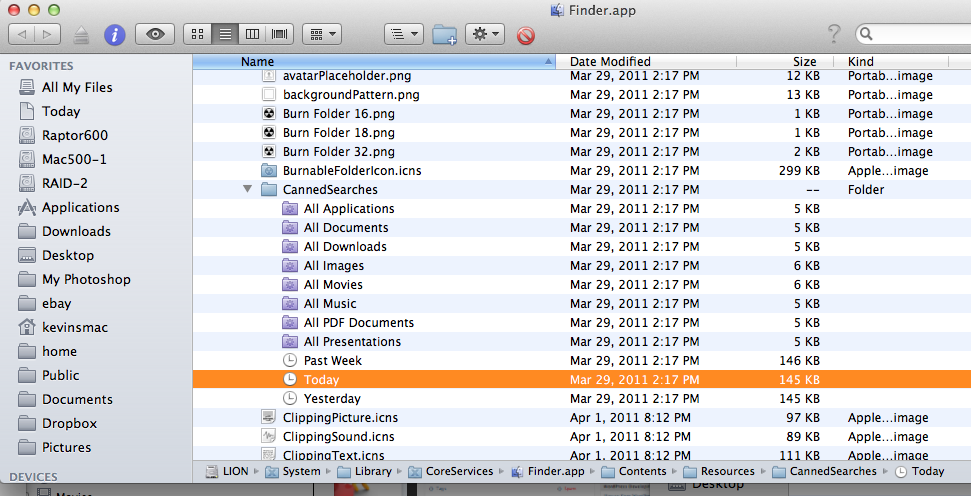Screen dimensions: 971x496
Task: Go to Contents in the path bar
Action: [x=634, y=471]
